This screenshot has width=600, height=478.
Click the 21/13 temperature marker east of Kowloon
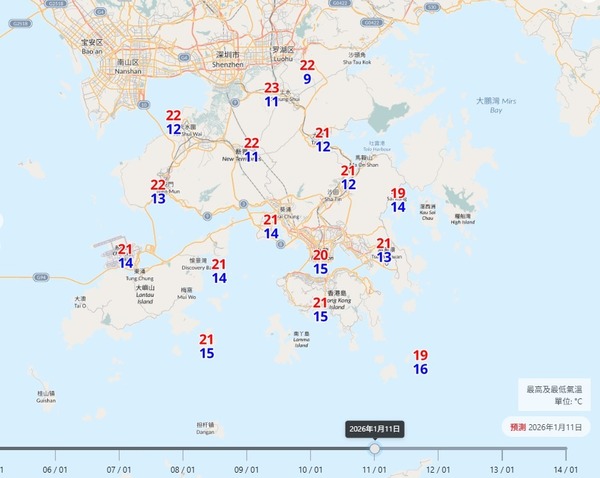384,250
